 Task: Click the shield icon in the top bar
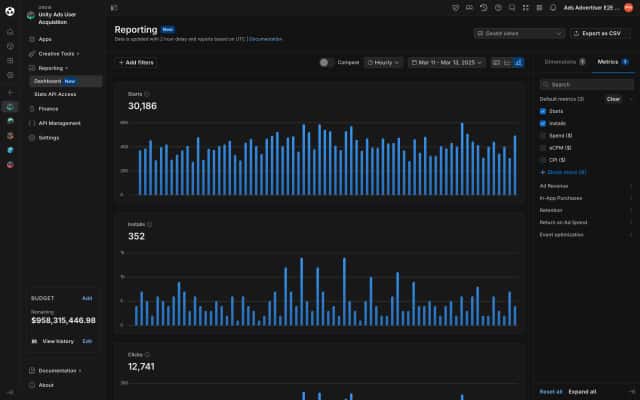coord(456,8)
